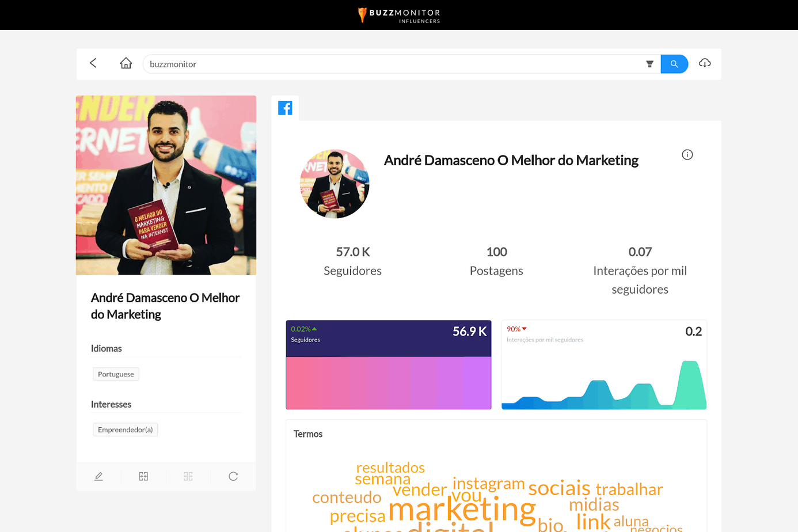
Task: Open the Seguidores 56.9 K chart card
Action: click(389, 364)
